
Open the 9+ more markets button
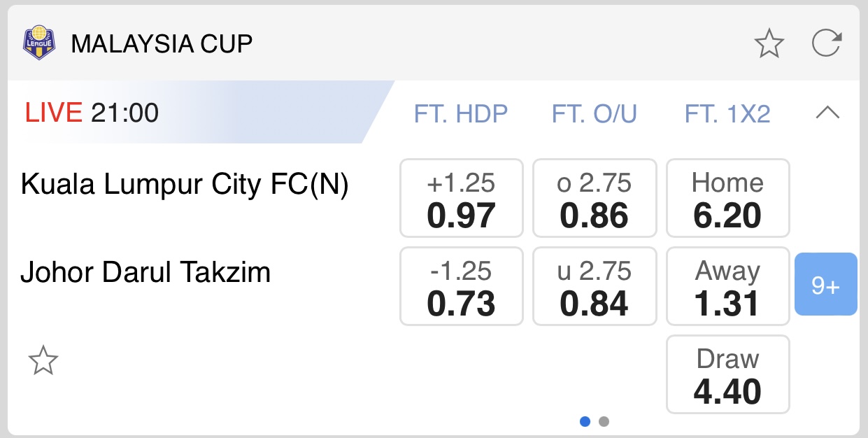[825, 284]
